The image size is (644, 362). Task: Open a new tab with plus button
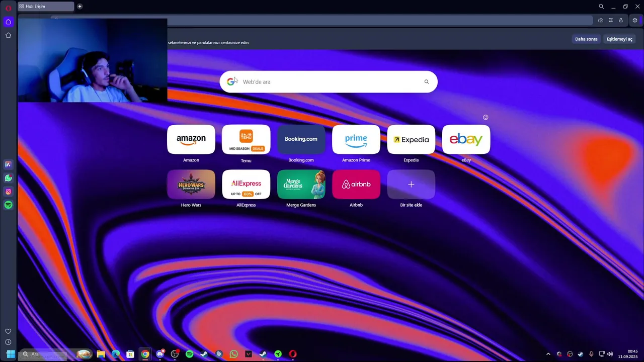pos(79,7)
